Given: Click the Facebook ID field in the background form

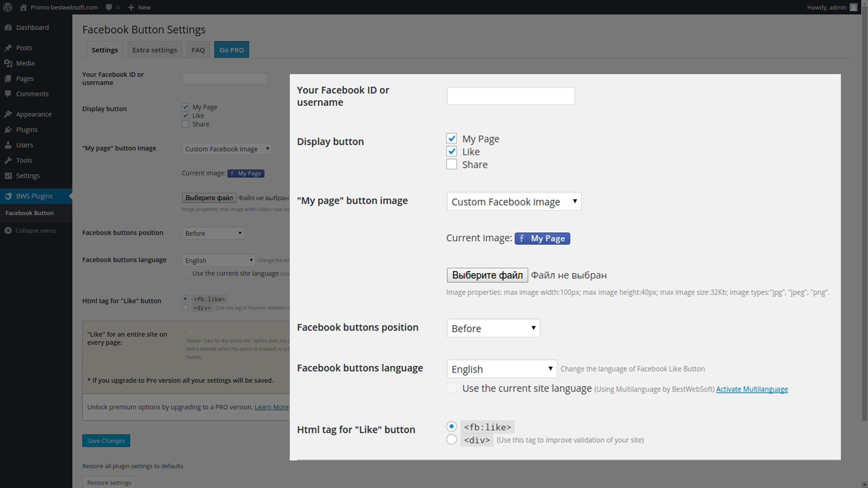Looking at the screenshot, I should [x=225, y=78].
